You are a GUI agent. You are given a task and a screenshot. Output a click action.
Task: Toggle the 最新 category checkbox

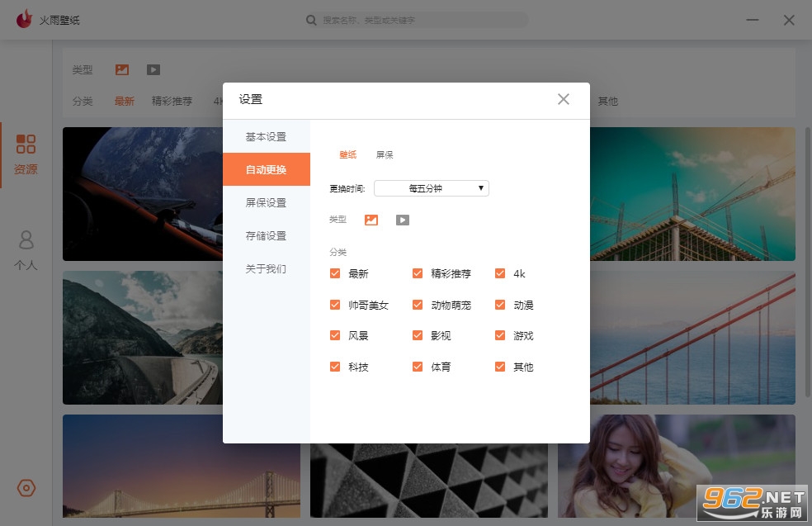tap(335, 273)
